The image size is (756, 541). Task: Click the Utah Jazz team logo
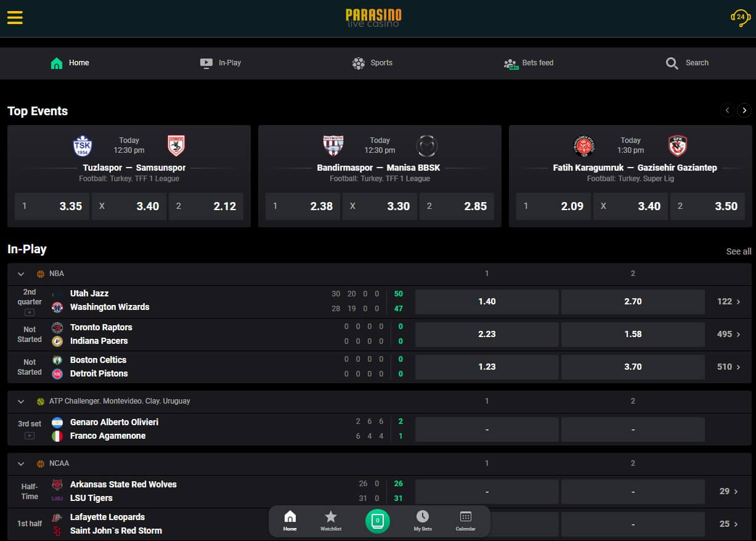pos(57,294)
